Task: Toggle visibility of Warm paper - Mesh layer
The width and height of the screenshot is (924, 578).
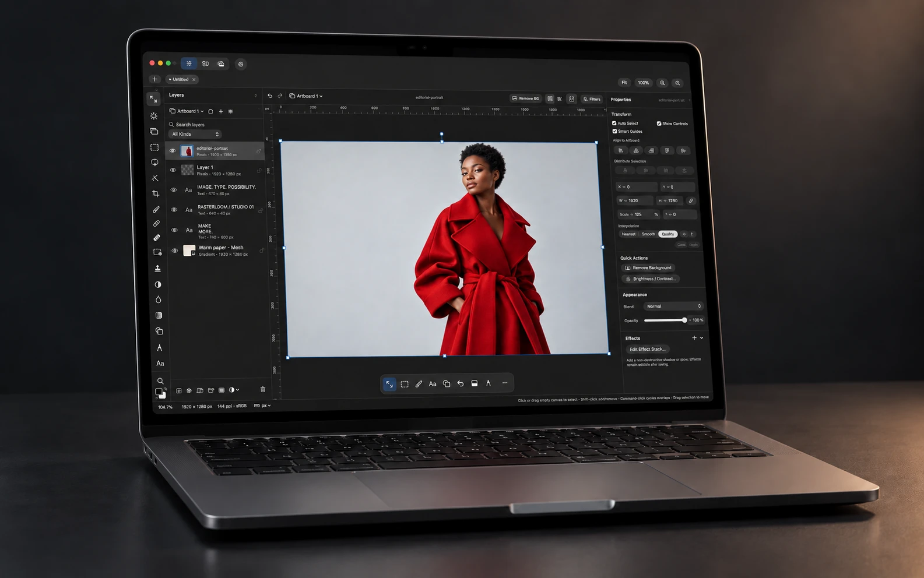Action: click(174, 251)
